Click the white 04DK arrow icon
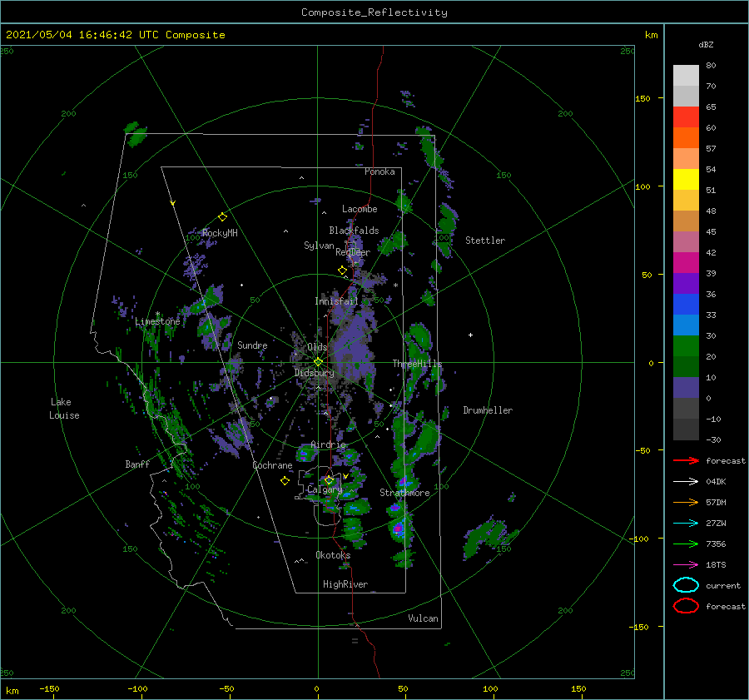Viewport: 749px width, 700px height. pyautogui.click(x=686, y=482)
